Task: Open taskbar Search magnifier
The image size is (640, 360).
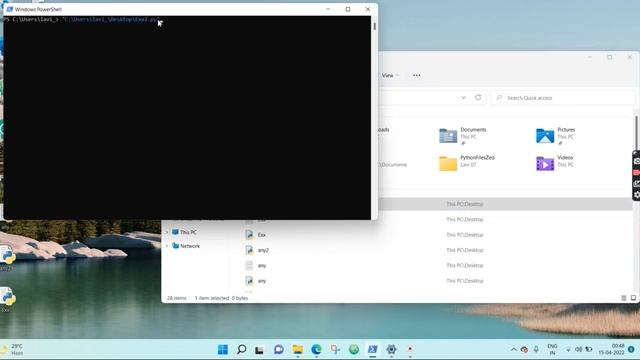Action: pyautogui.click(x=242, y=349)
